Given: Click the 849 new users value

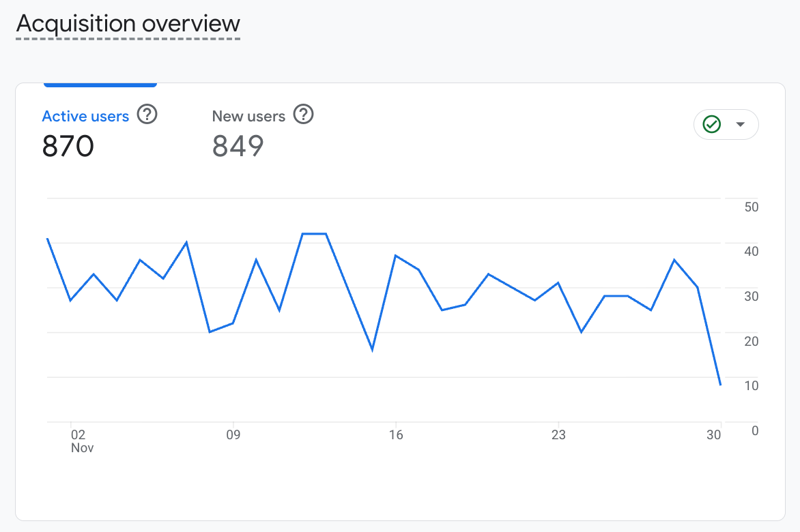Looking at the screenshot, I should (238, 146).
